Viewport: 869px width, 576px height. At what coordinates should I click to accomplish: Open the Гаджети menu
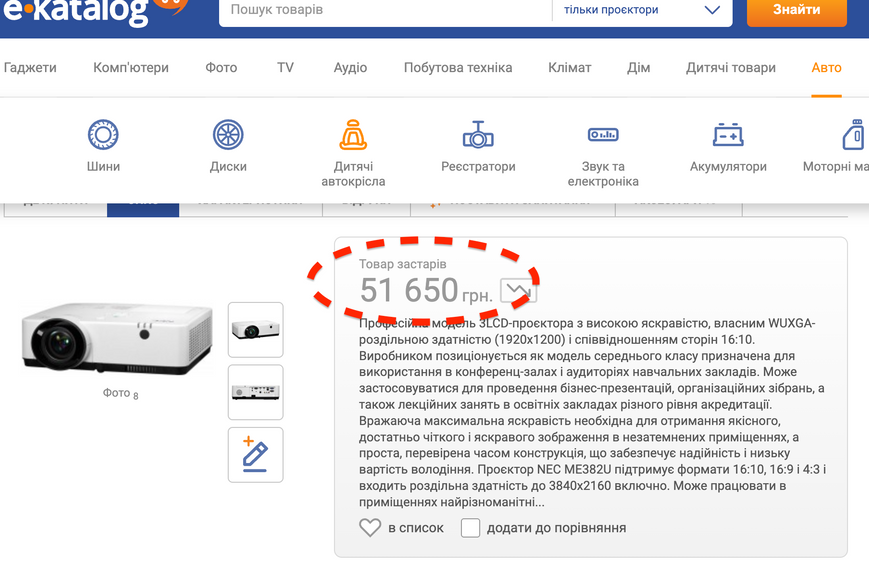(x=30, y=68)
